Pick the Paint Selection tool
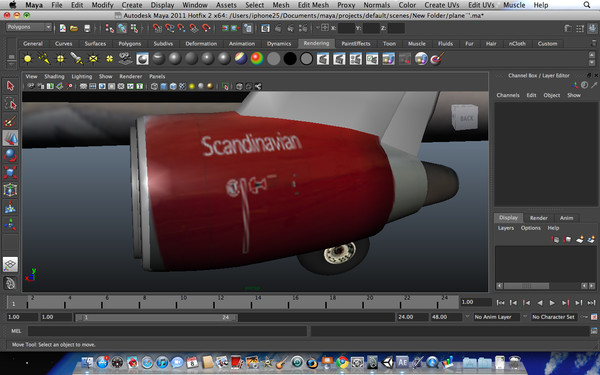The height and width of the screenshot is (375, 600). point(10,121)
